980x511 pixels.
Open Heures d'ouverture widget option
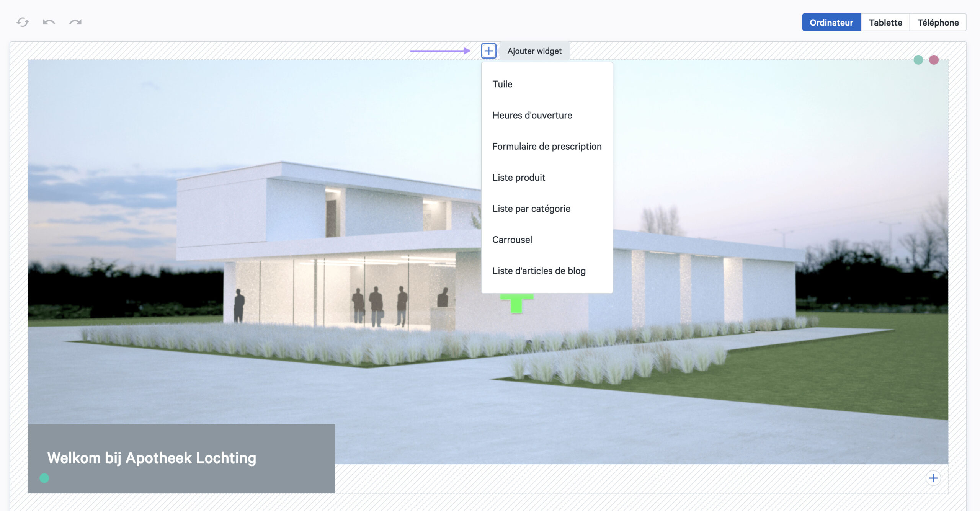tap(532, 115)
